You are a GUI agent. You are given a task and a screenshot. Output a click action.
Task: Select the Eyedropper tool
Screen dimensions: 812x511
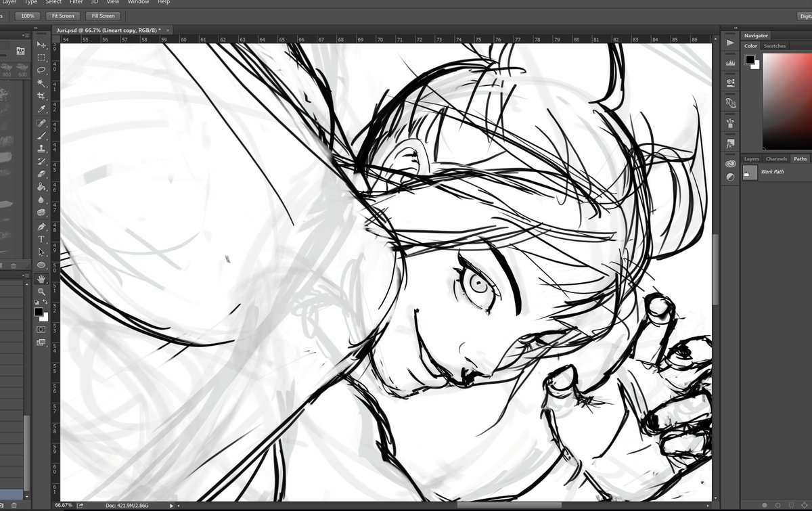click(41, 109)
